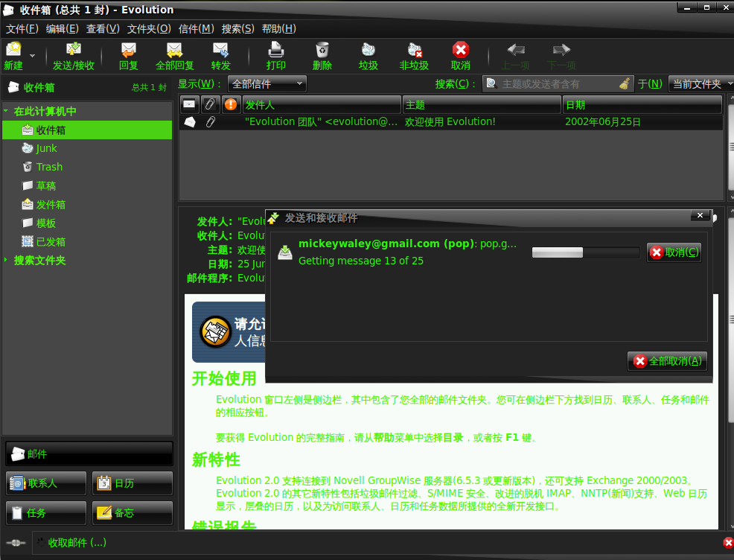Click 全部取消(A) in the send/receive dialog
The height and width of the screenshot is (560, 734).
coord(667,361)
